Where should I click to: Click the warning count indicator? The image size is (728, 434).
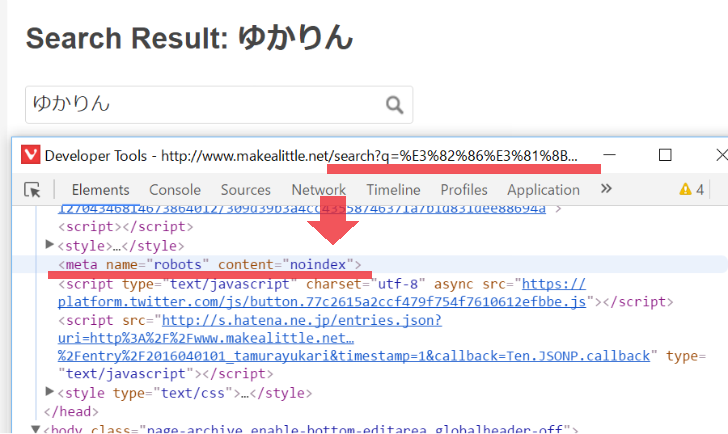click(x=692, y=189)
